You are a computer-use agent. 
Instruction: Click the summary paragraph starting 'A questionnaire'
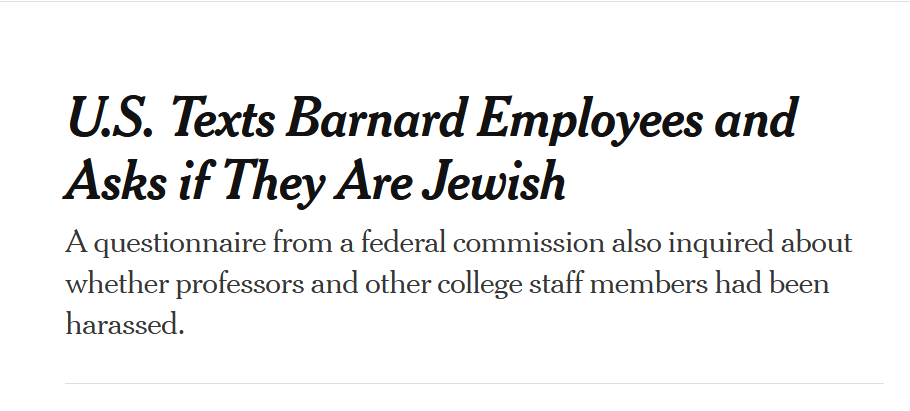[458, 283]
